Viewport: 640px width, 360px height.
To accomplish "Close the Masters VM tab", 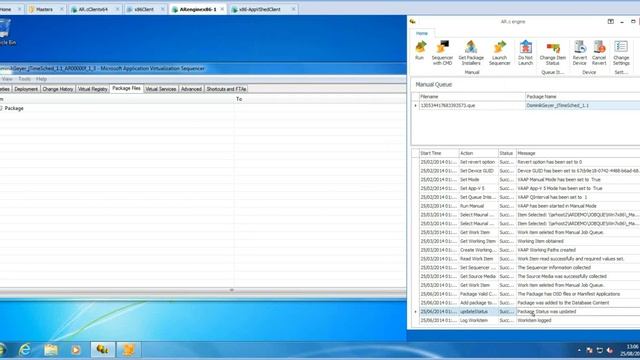I will 62,9.
